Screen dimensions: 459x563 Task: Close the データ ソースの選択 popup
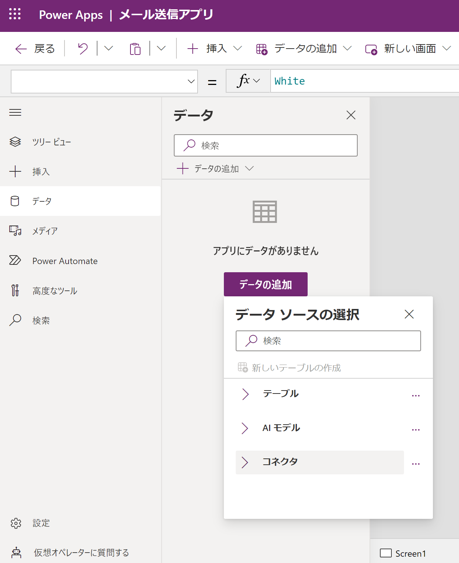pos(409,315)
